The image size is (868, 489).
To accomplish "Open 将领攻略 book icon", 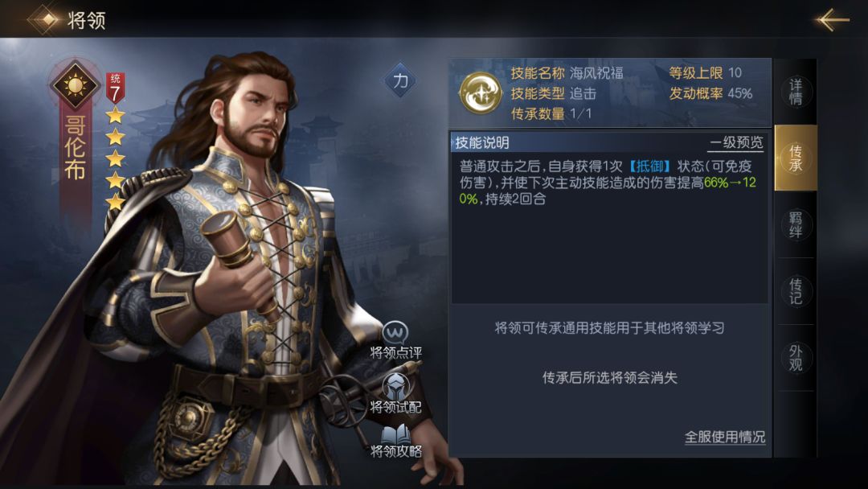I will 395,434.
